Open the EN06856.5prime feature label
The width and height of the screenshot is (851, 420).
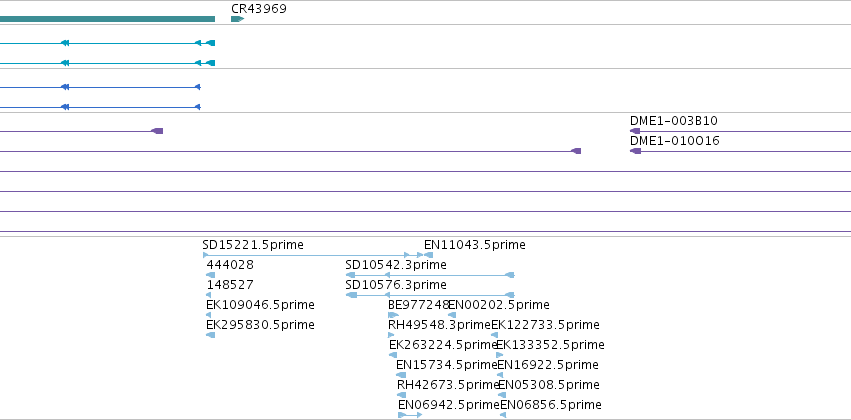pyautogui.click(x=551, y=405)
